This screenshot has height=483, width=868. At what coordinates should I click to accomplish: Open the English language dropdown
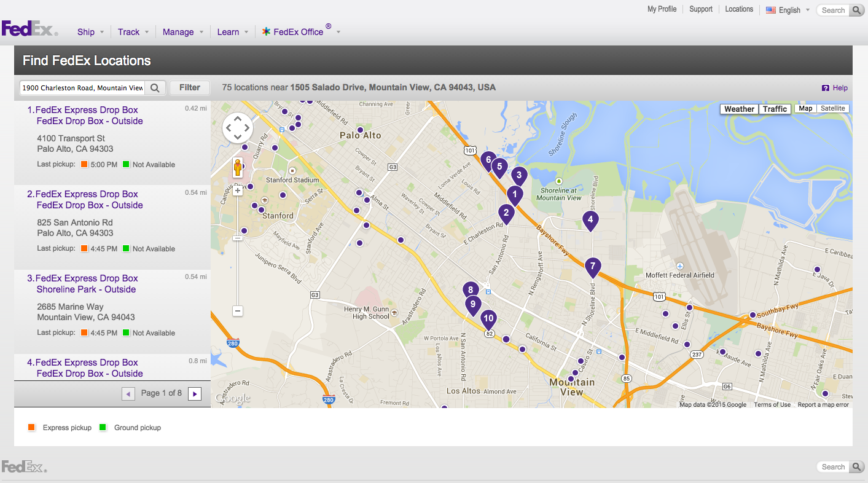(x=788, y=10)
